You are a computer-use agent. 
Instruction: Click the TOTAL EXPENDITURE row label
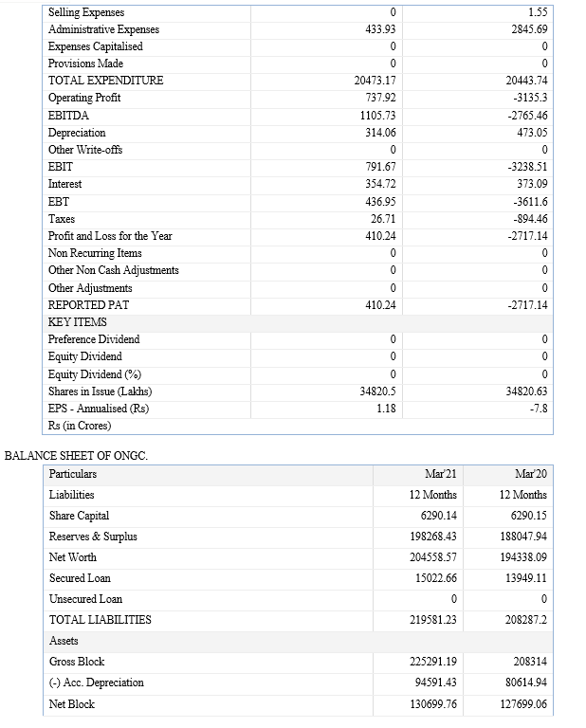[106, 81]
